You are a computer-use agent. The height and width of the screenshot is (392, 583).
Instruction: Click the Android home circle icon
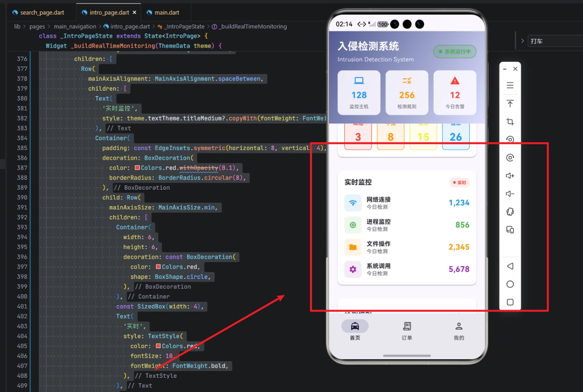510,284
